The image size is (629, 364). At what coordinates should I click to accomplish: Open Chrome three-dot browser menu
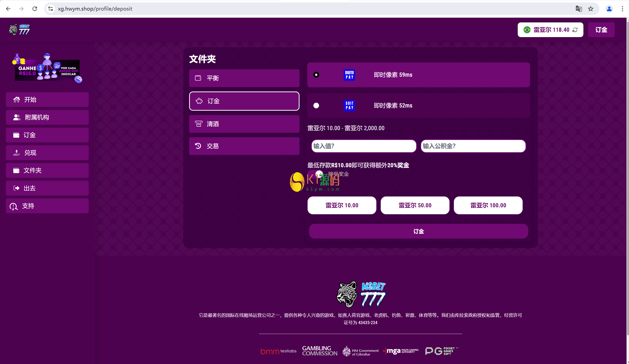point(622,9)
